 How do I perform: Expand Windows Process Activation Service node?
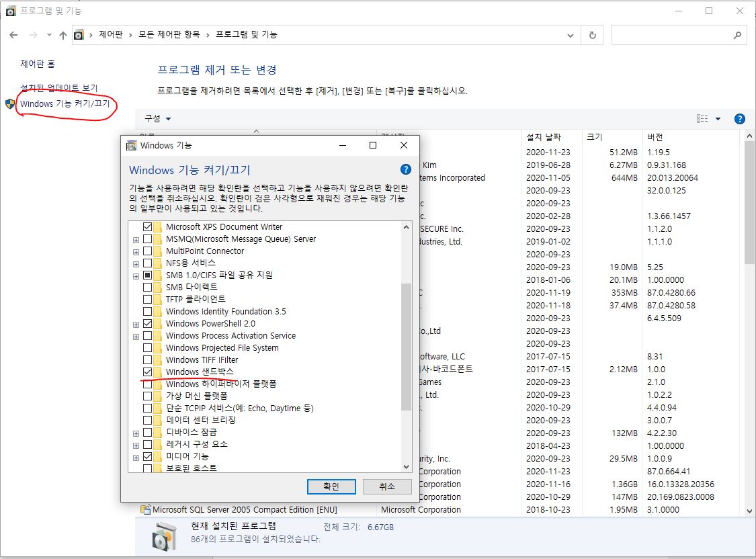click(x=136, y=337)
